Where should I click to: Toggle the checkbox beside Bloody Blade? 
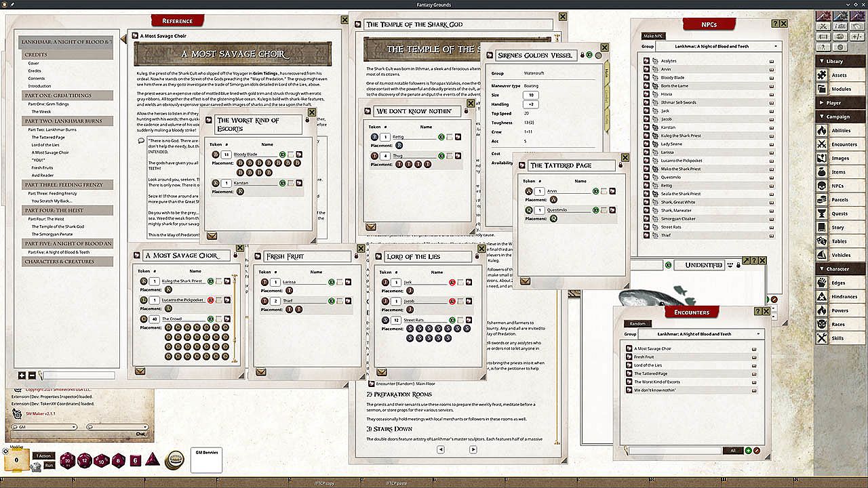point(291,155)
